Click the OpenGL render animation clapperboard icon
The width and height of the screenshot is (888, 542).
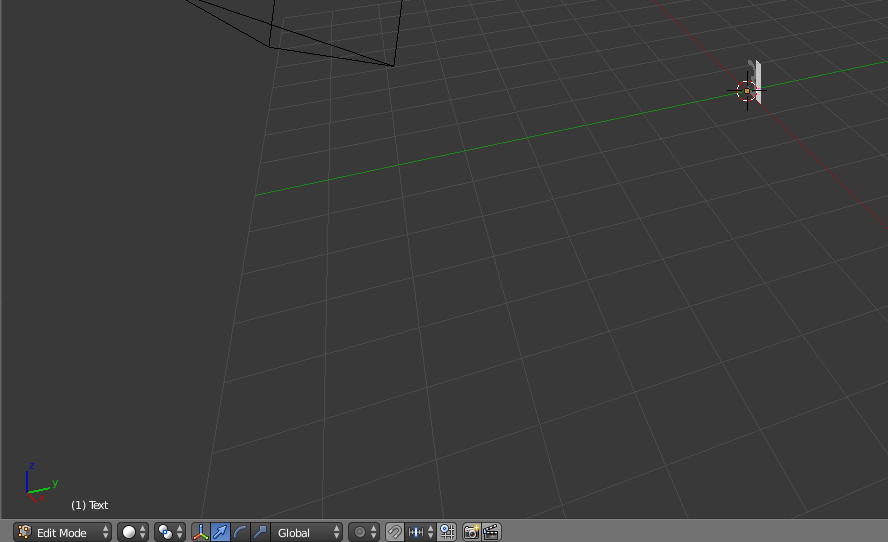coord(492,532)
